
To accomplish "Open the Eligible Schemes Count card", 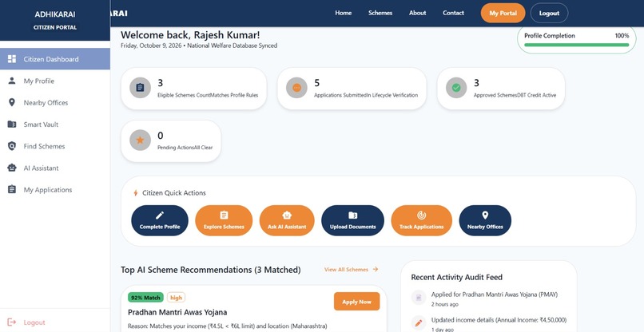I will [194, 89].
